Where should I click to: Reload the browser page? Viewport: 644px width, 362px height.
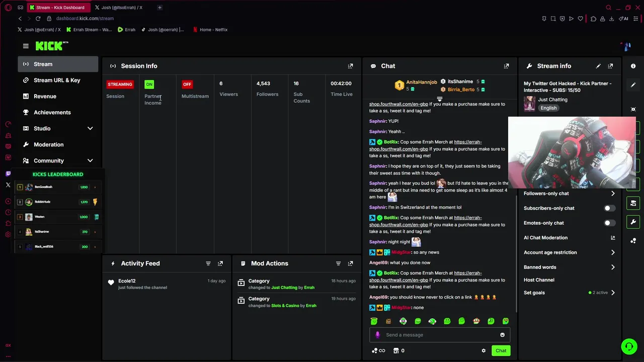pos(38,19)
